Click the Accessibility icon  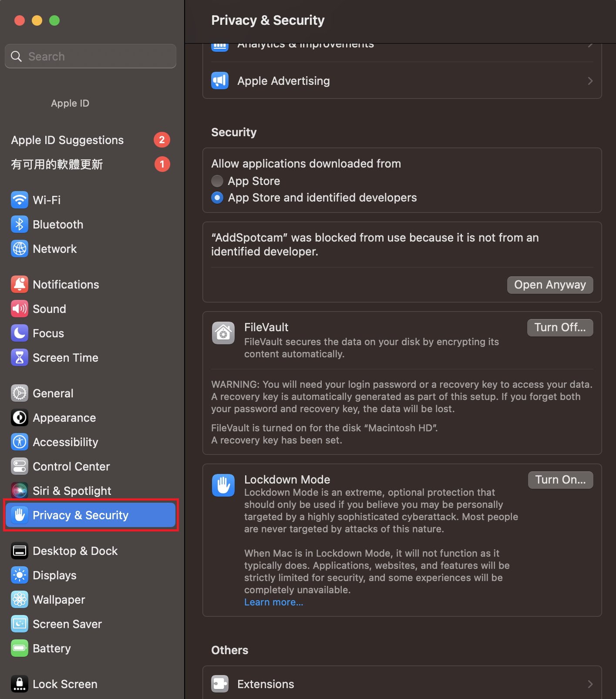click(20, 442)
